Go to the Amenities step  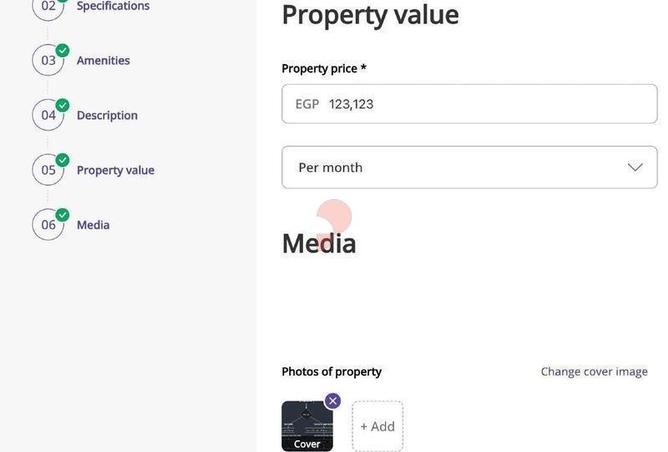103,61
